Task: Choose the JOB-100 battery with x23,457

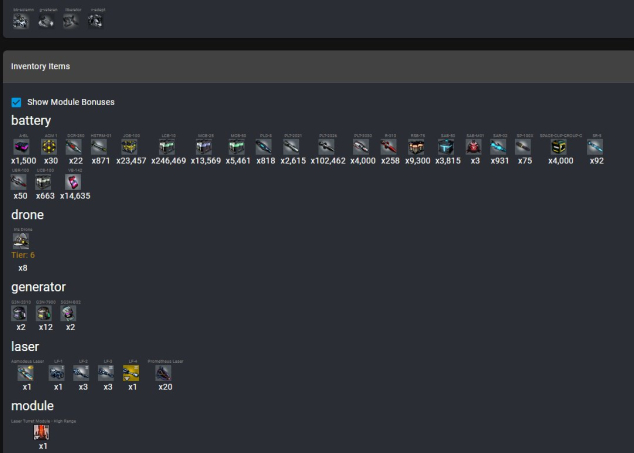Action: coord(130,146)
